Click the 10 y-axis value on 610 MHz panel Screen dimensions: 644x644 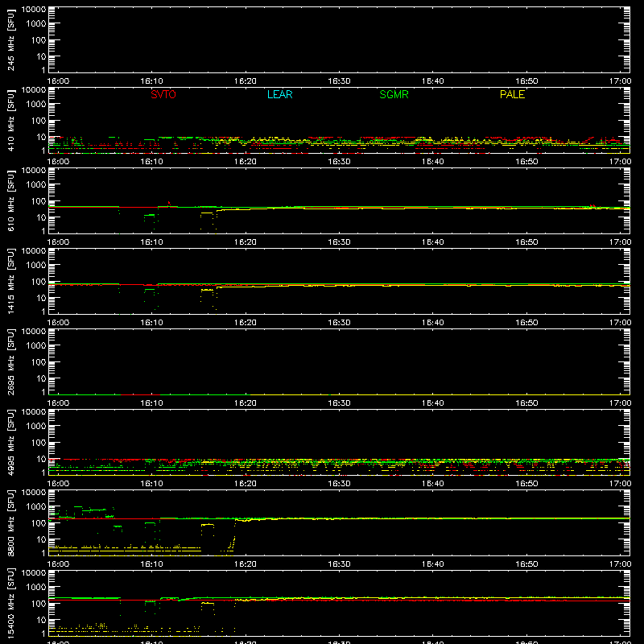tap(41, 217)
